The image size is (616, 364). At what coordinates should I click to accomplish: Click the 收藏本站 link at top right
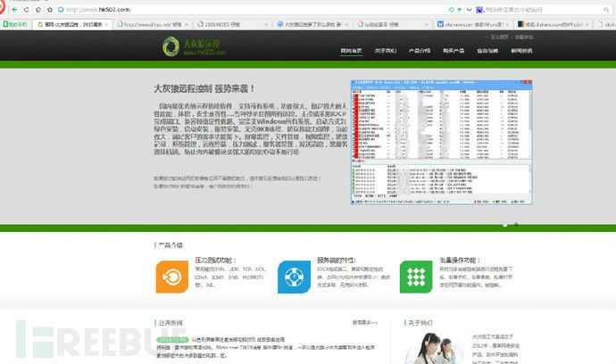[524, 37]
